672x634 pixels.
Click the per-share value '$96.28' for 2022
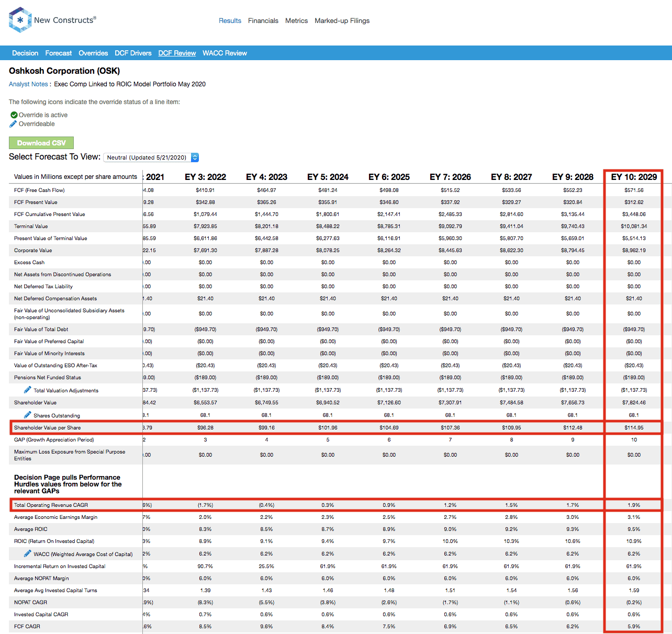pos(205,428)
